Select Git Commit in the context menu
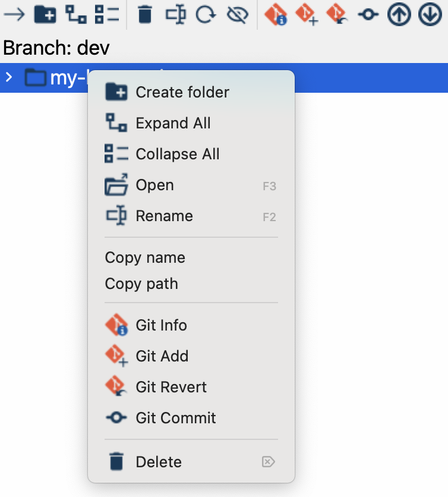Viewport: 448px width, 497px height. (176, 418)
